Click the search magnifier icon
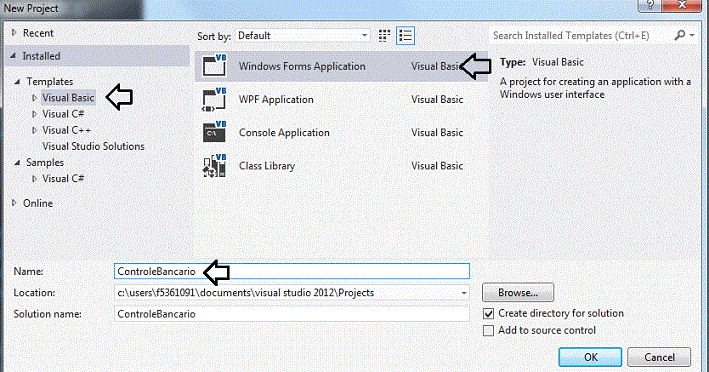 [x=680, y=35]
